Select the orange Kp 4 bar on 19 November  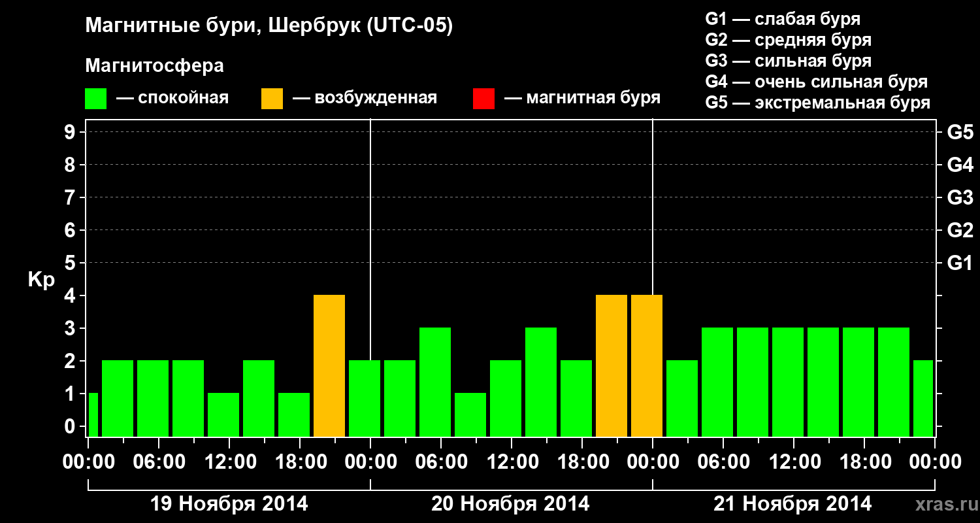coord(329,365)
